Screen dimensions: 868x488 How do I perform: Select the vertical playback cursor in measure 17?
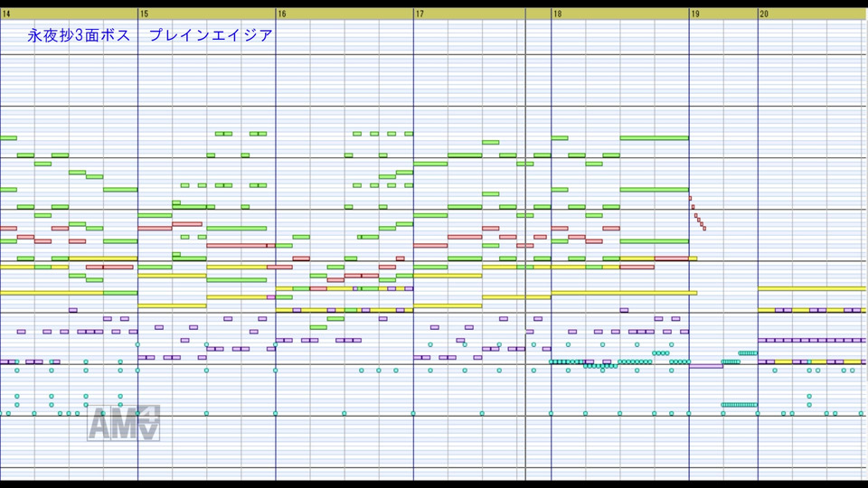pyautogui.click(x=525, y=249)
